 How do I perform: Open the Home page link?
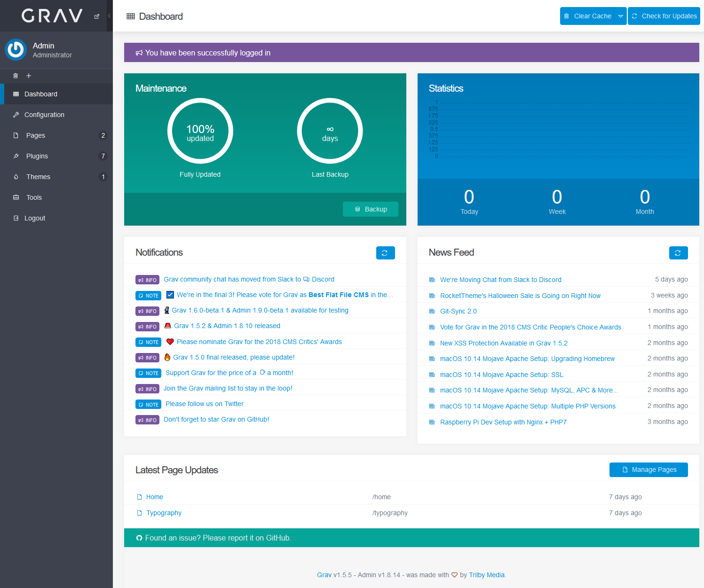[155, 497]
